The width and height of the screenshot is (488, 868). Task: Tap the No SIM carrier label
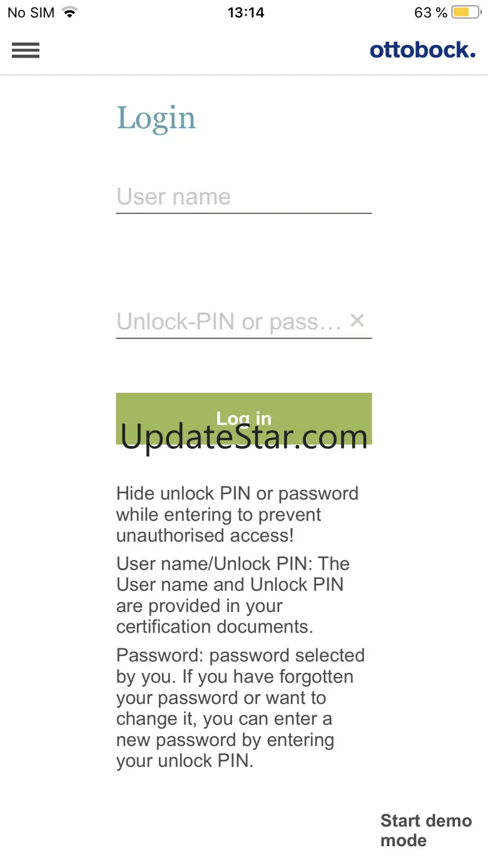point(31,13)
